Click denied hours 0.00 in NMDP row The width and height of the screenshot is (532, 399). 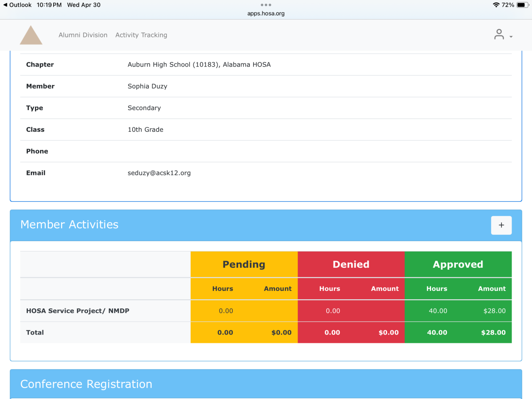tap(333, 311)
